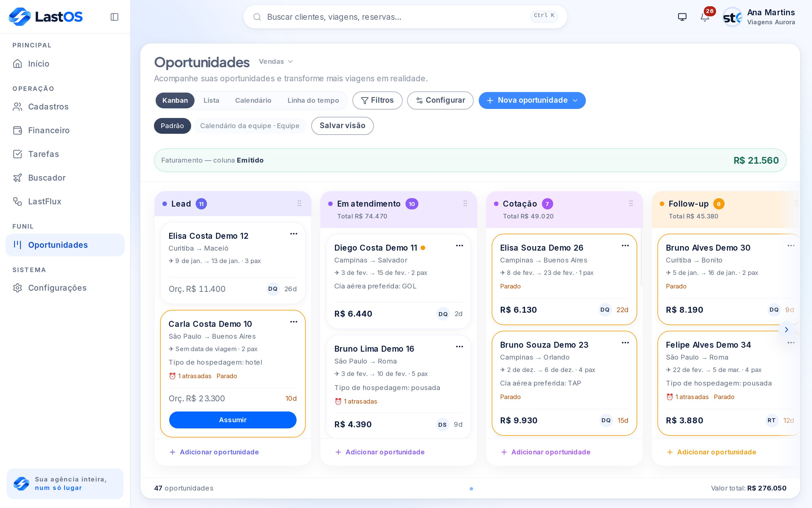812x508 pixels.
Task: Add opportunity in Cotação column
Action: 546,452
